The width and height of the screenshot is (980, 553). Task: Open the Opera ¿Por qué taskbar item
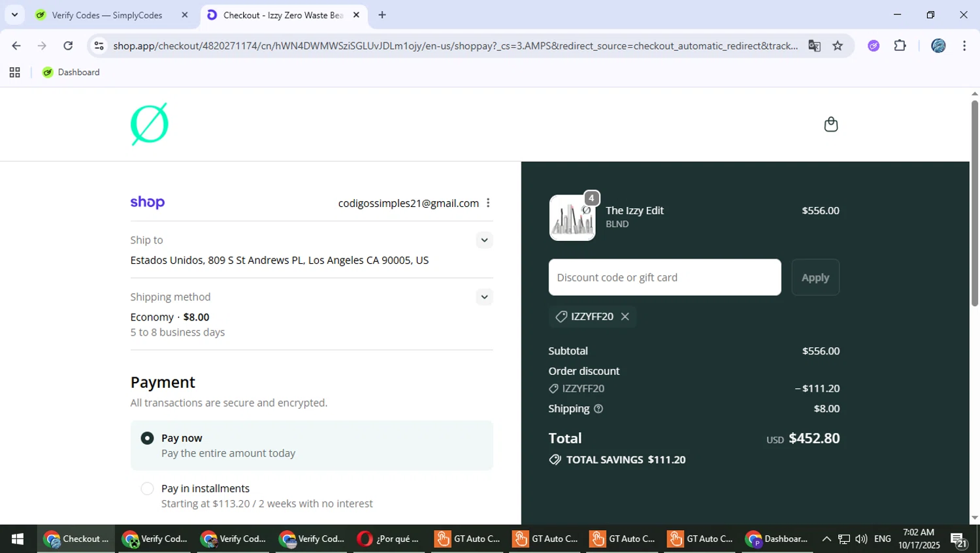(389, 539)
